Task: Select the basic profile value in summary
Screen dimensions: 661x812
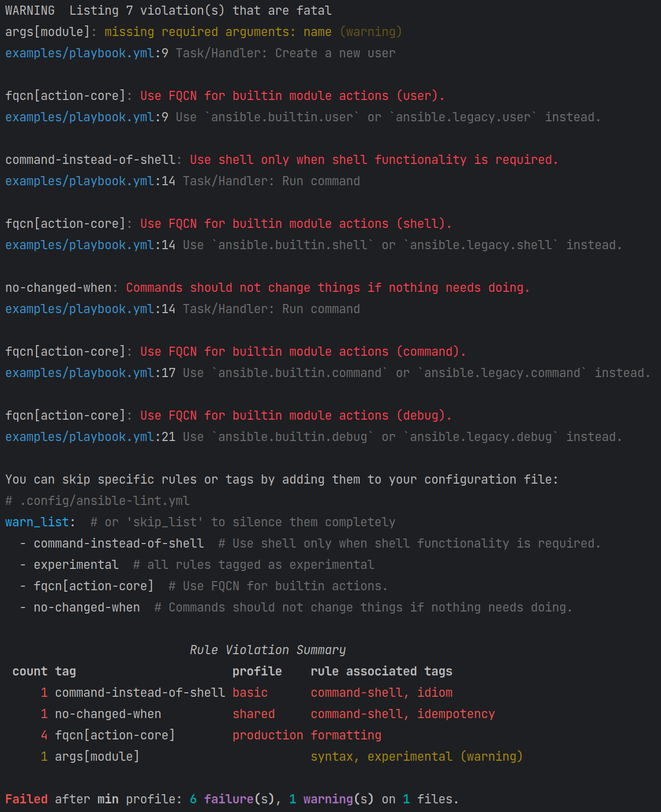Action: click(250, 693)
